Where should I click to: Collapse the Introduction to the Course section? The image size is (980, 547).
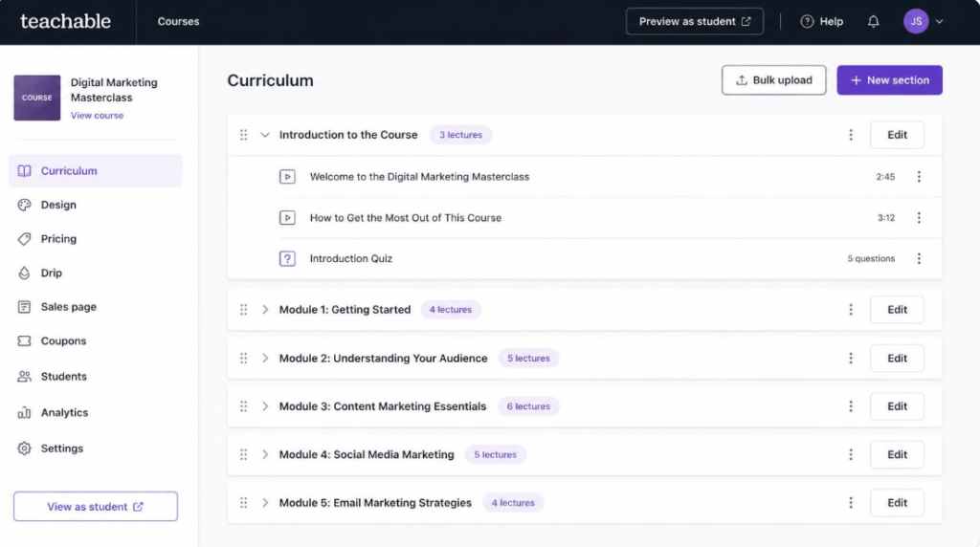265,135
